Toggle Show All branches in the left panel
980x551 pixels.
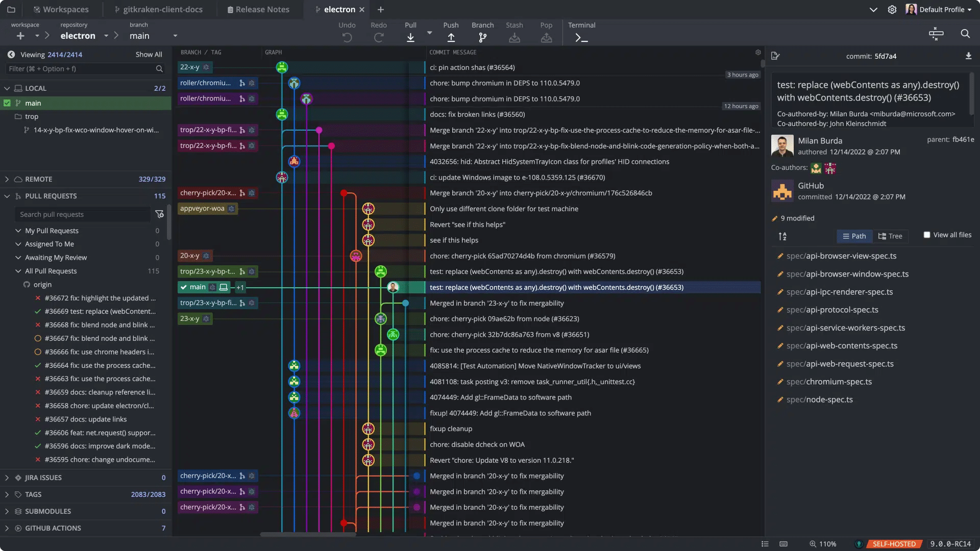point(148,54)
